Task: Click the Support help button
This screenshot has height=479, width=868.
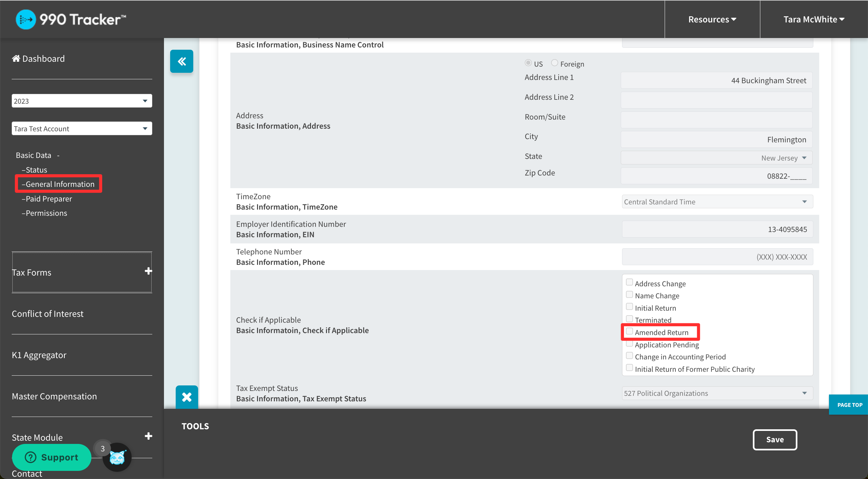Action: [x=51, y=457]
